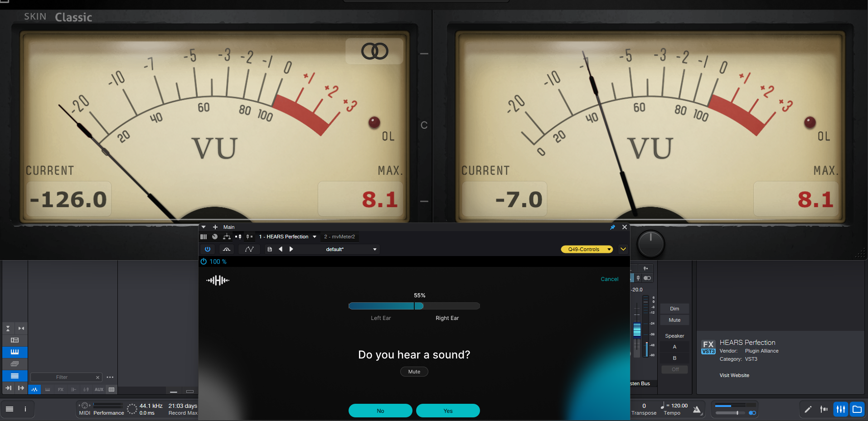Click the bar-grid panel icon in the left sidebar
The height and width of the screenshot is (421, 868).
click(x=15, y=340)
